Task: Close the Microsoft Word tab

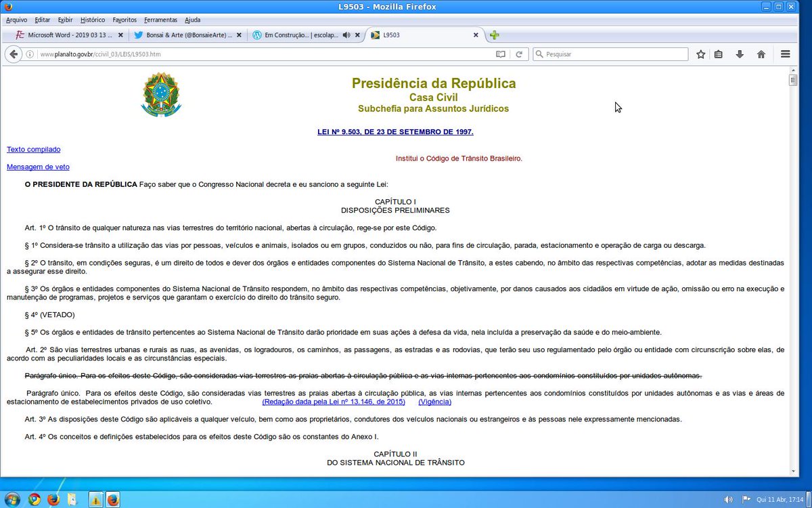Action: (x=120, y=35)
